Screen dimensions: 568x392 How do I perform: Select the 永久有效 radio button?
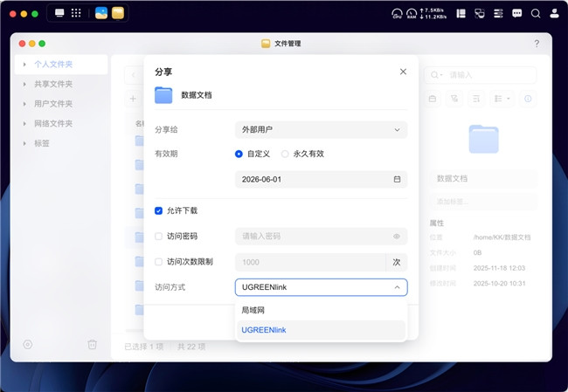(x=285, y=154)
